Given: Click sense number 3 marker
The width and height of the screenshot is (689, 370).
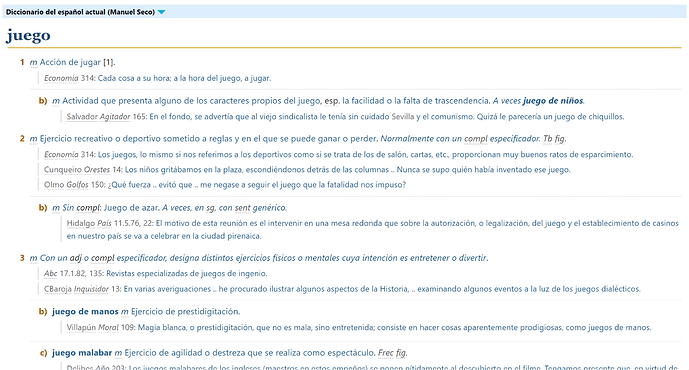Looking at the screenshot, I should point(22,258).
